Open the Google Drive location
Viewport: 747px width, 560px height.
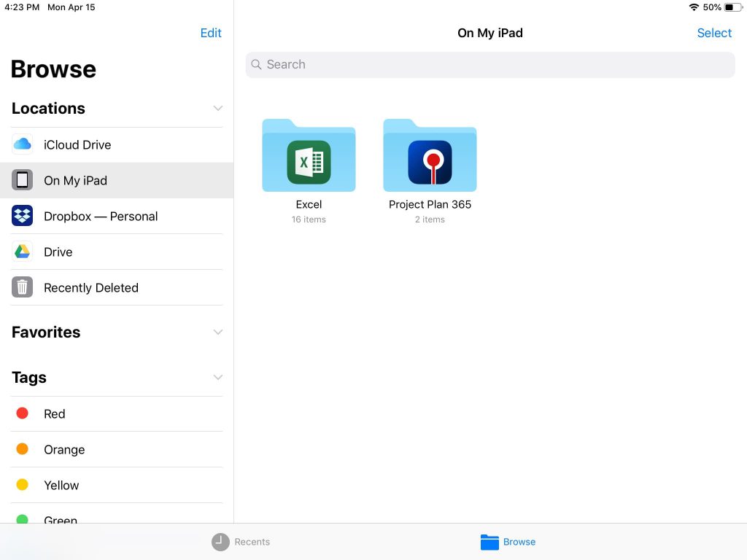pos(58,252)
